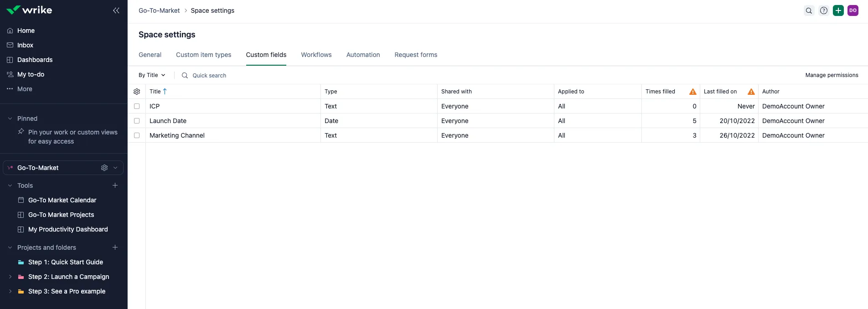Click the Marketing Channel field title
The width and height of the screenshot is (868, 309).
point(177,135)
